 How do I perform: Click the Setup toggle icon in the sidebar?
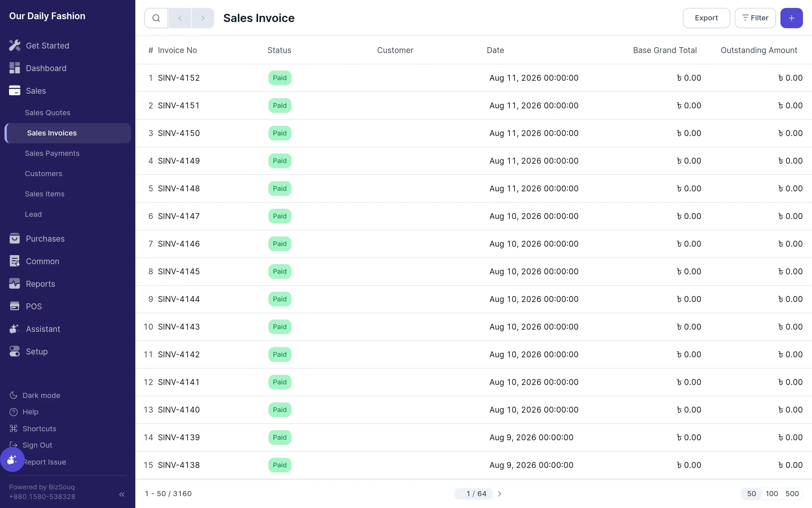pos(14,351)
